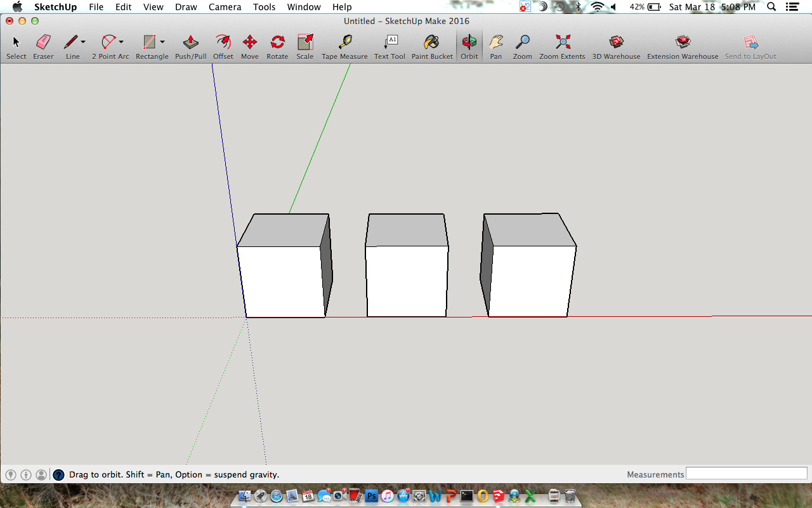Activate the Pan hand tool
Viewport: 812px width, 508px height.
click(496, 46)
